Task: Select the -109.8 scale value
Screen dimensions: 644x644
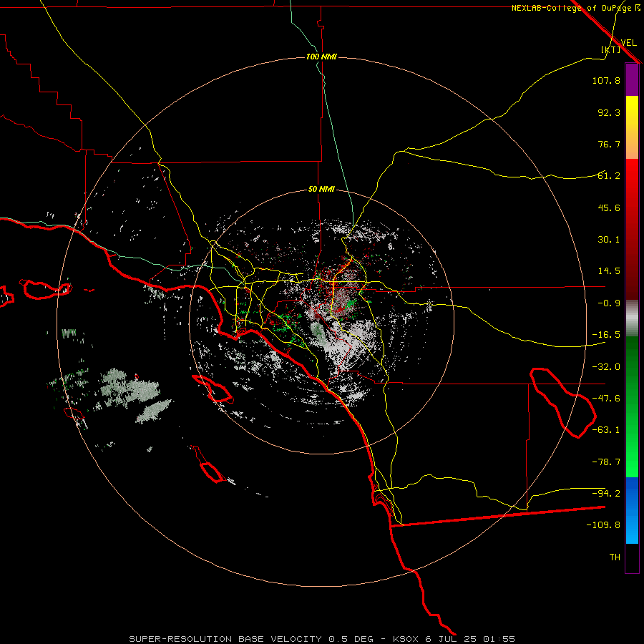Action: tap(603, 525)
